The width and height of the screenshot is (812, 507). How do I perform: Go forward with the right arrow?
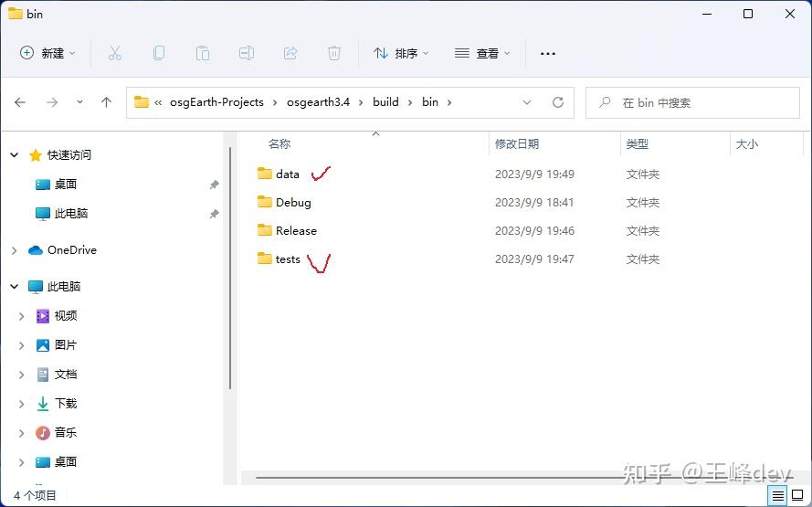tap(52, 102)
